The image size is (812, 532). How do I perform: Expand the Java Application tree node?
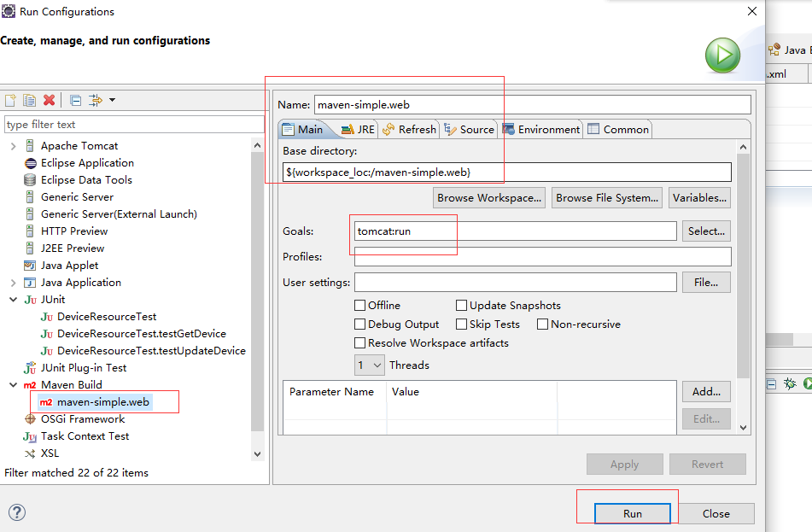14,283
